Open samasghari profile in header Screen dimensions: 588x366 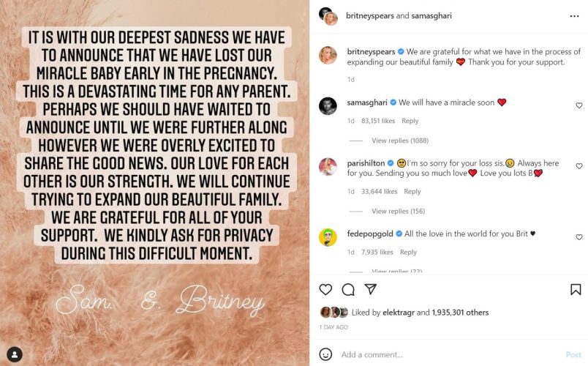click(x=431, y=16)
